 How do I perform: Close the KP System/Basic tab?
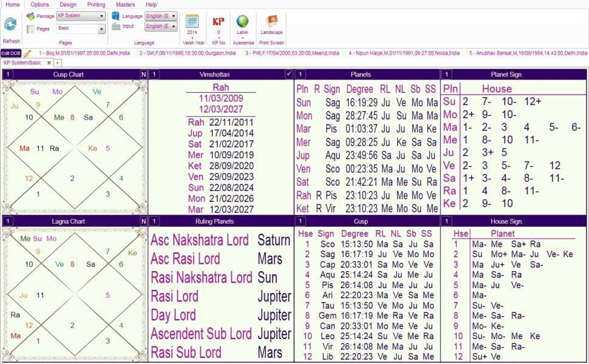(x=49, y=63)
